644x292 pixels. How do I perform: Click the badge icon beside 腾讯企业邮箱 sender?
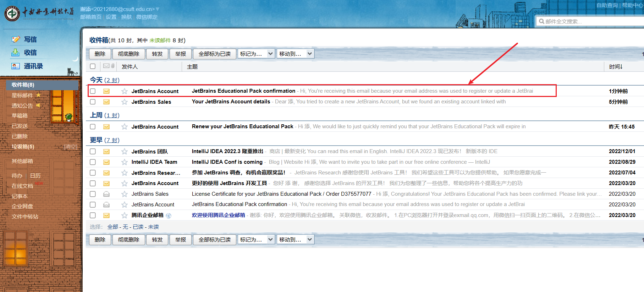coord(169,216)
